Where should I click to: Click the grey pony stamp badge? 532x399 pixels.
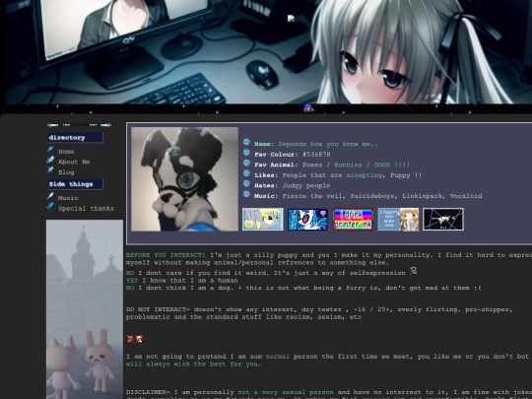click(x=263, y=220)
